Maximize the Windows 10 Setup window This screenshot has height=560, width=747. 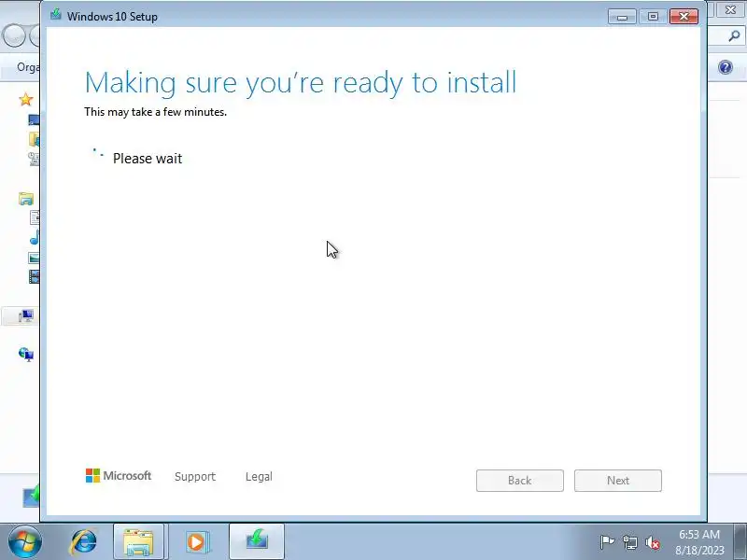(x=653, y=17)
